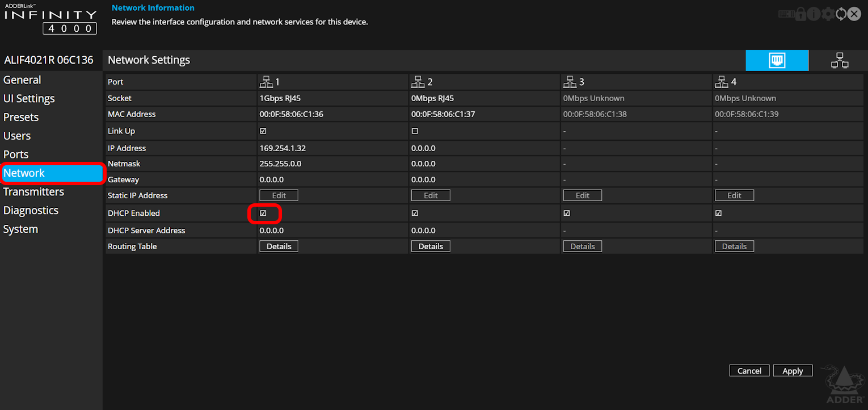868x410 pixels.
Task: Toggle DHCP Enabled for port 1
Action: tap(263, 214)
